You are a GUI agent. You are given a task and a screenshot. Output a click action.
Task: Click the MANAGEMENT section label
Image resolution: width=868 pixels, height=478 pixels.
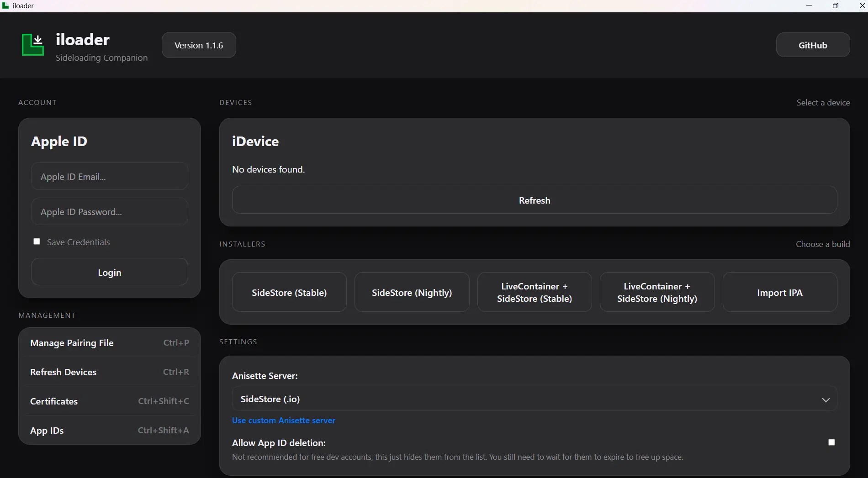click(47, 315)
